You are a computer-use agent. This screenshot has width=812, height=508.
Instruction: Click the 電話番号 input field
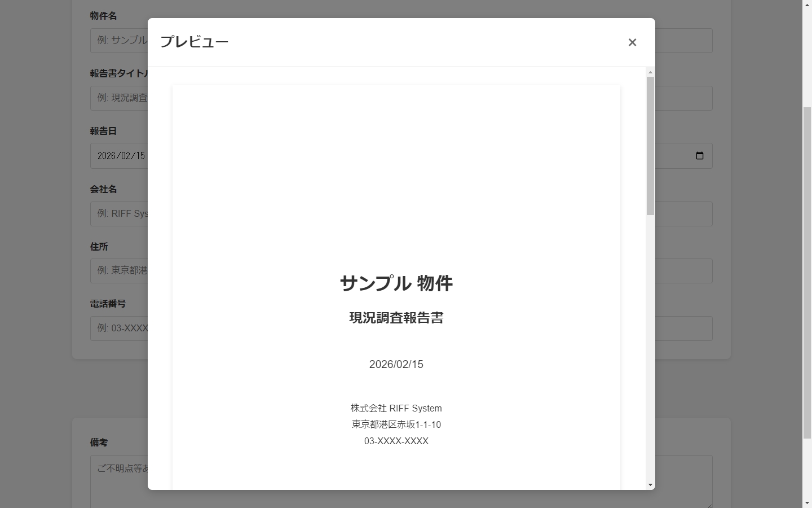coord(119,328)
